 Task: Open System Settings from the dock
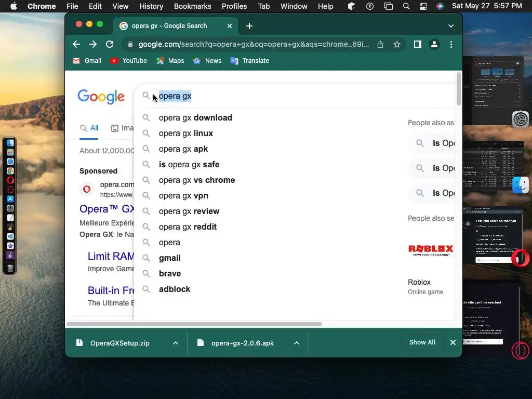(10, 208)
